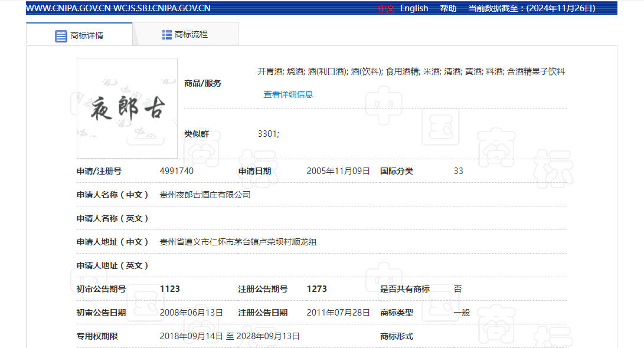Click the 申请人地址（英文） label
This screenshot has width=644, height=348.
click(112, 265)
